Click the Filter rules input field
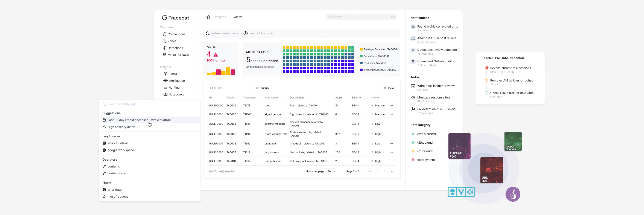644x215 pixels. 230,88
